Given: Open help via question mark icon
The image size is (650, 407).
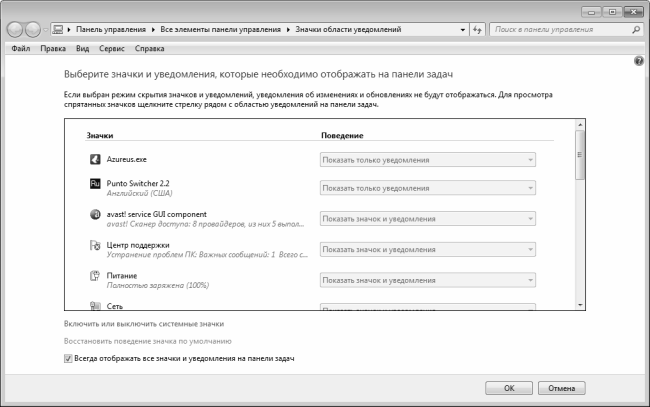Looking at the screenshot, I should 638,62.
